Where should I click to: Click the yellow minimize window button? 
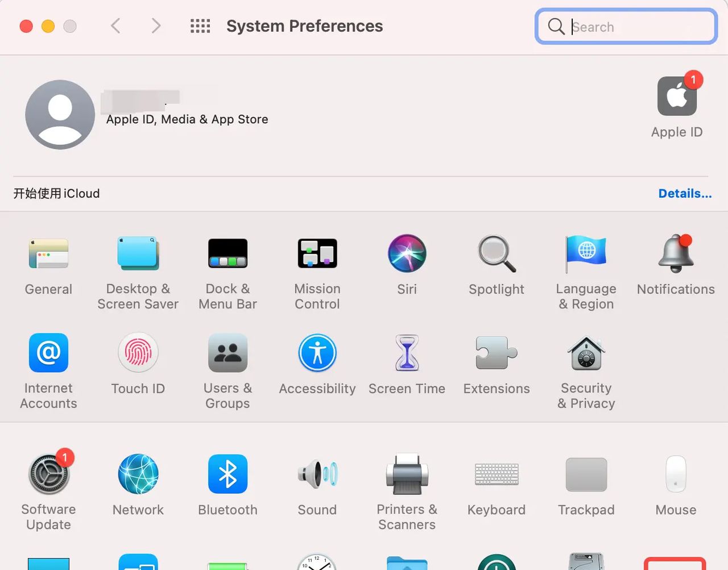pyautogui.click(x=48, y=26)
